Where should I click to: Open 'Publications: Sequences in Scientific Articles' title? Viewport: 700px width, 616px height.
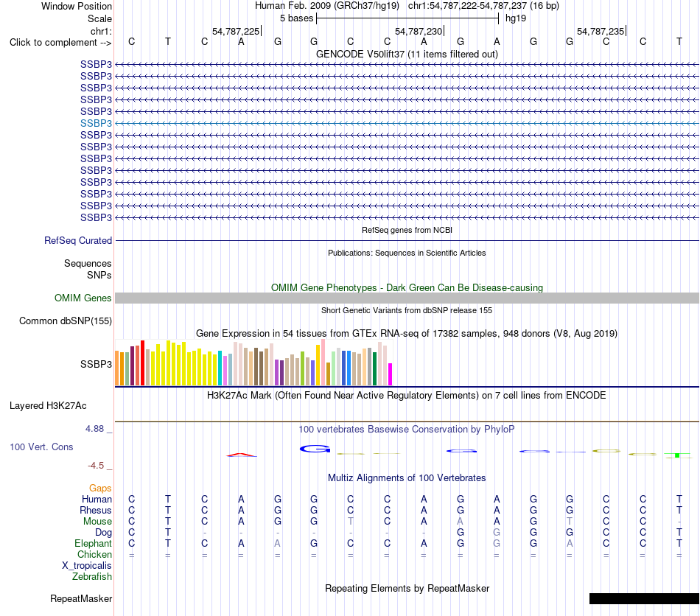(407, 253)
